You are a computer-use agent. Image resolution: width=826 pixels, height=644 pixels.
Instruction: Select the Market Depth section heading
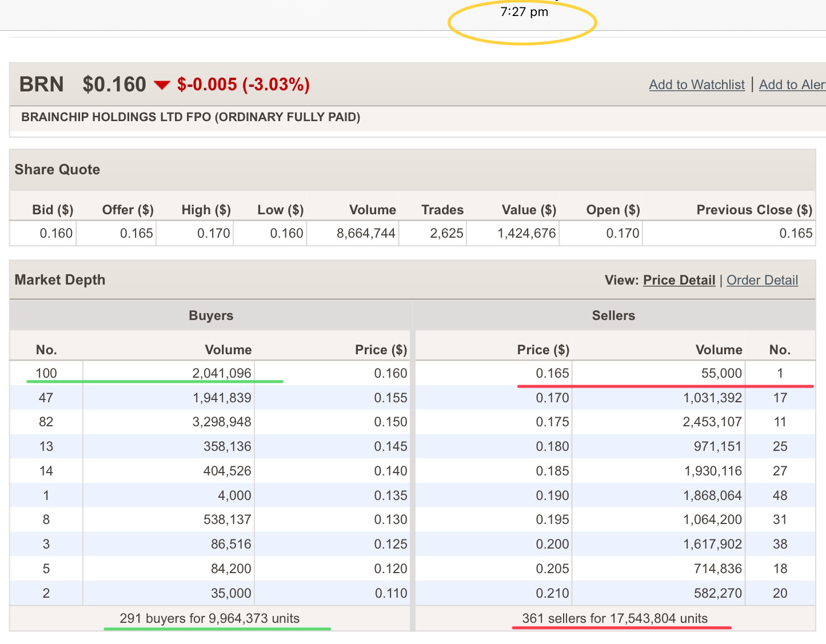pyautogui.click(x=60, y=280)
